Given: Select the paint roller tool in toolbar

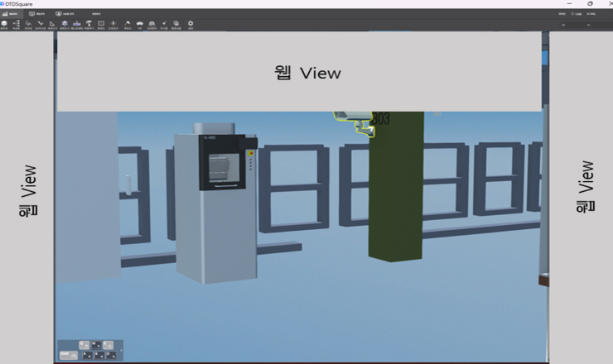Looking at the screenshot, I should click(89, 24).
